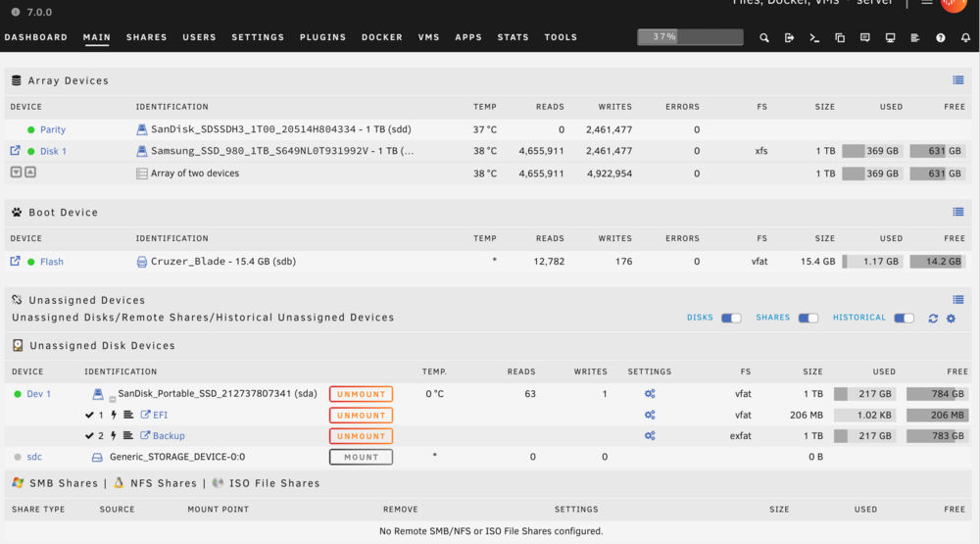Open the log lines icon in top bar

(x=915, y=37)
